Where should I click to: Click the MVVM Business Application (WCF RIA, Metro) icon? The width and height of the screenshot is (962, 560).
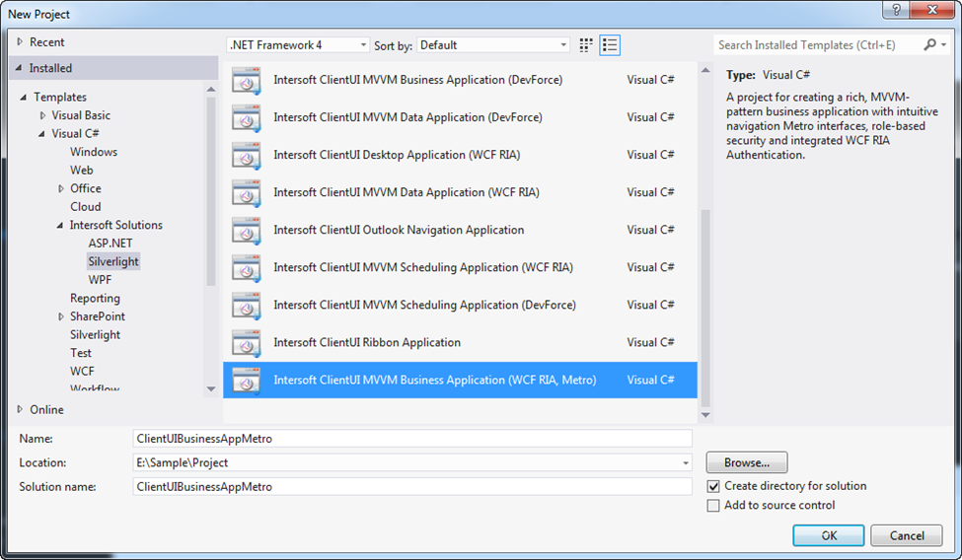246,381
